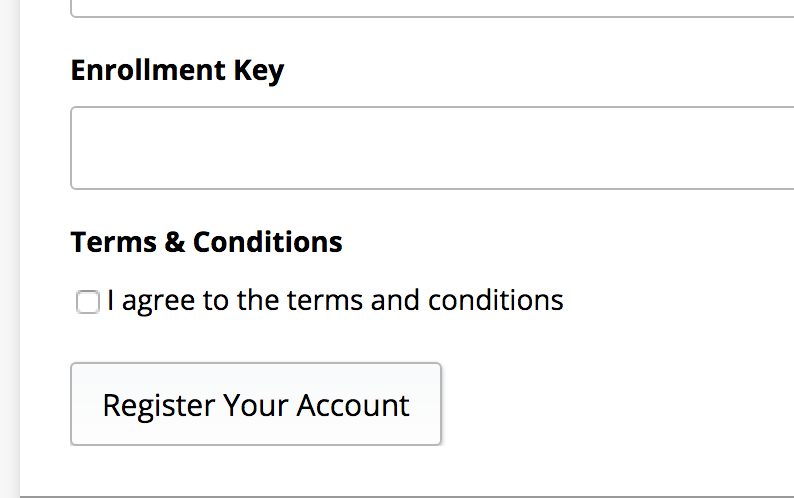794x498 pixels.
Task: Click the word "Conditions" in the bold heading
Action: pyautogui.click(x=268, y=242)
